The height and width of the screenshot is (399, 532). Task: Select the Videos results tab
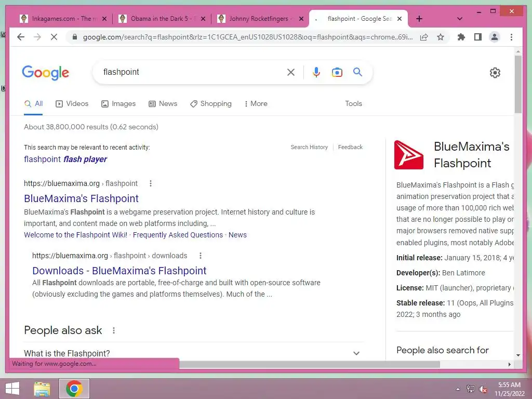[x=72, y=103]
